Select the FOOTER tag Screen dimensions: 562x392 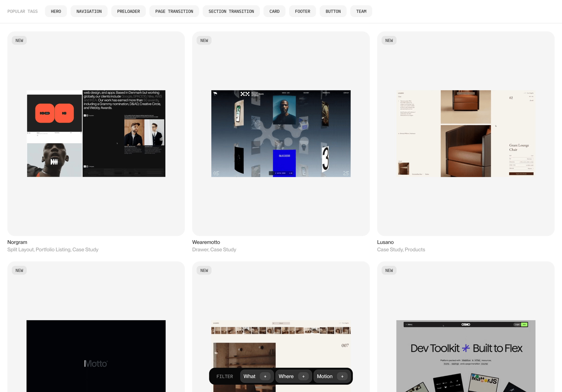(302, 11)
